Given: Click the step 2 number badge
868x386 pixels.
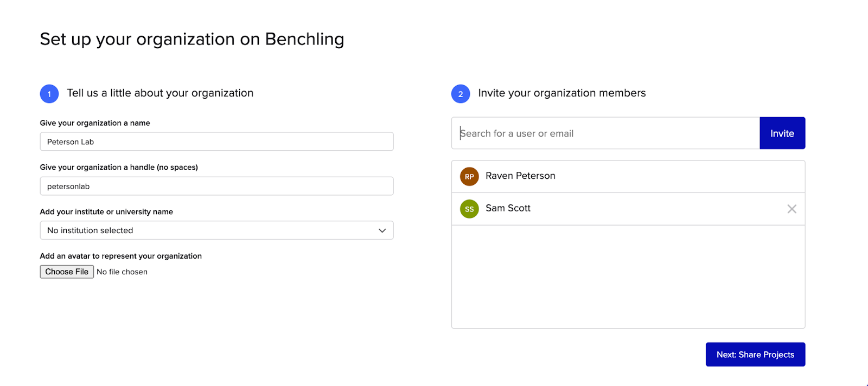Looking at the screenshot, I should coord(461,94).
